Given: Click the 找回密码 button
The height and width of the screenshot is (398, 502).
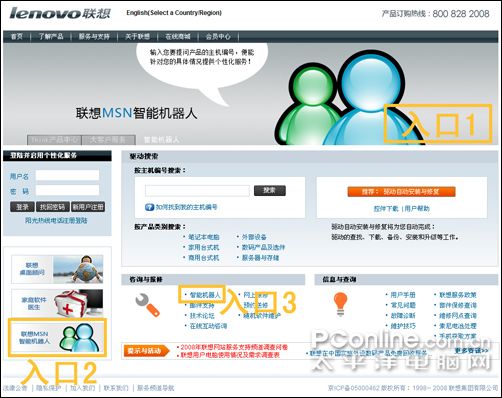Looking at the screenshot, I should 53,207.
